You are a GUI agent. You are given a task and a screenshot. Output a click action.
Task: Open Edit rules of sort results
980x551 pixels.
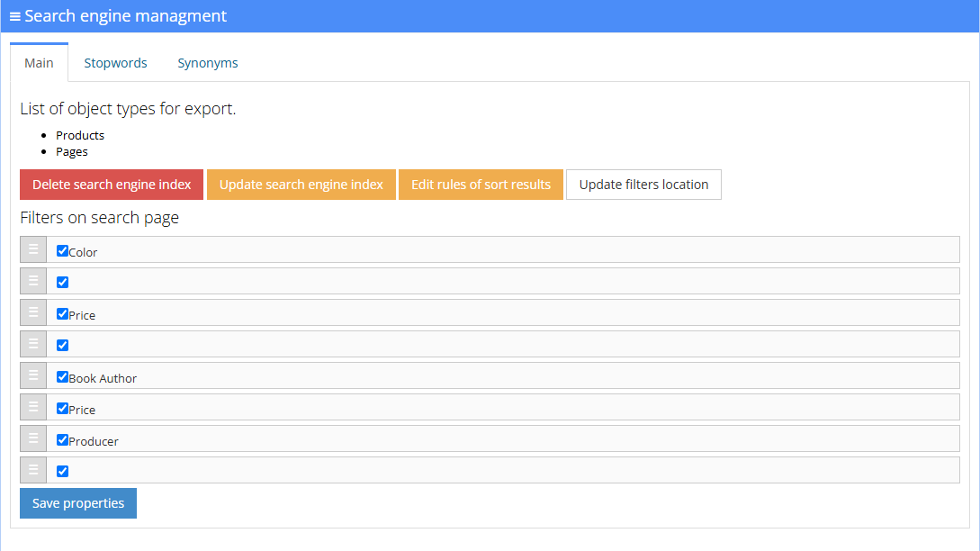481,185
